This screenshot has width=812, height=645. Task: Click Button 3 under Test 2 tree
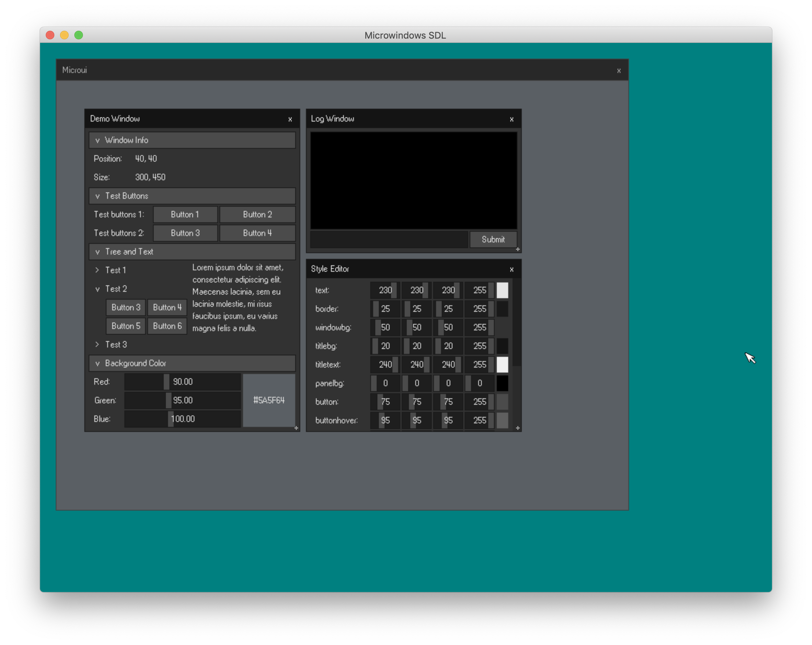(126, 307)
